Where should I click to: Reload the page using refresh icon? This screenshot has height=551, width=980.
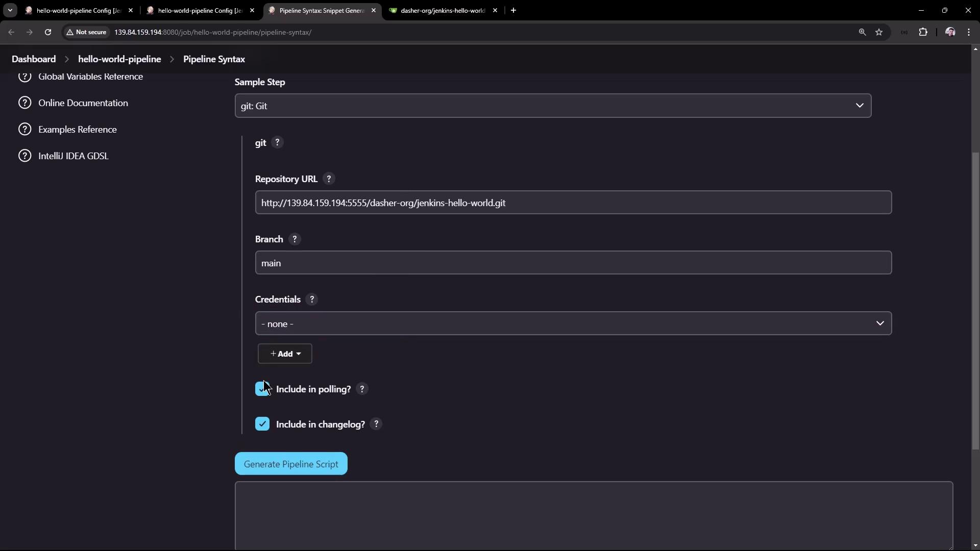[x=48, y=32]
